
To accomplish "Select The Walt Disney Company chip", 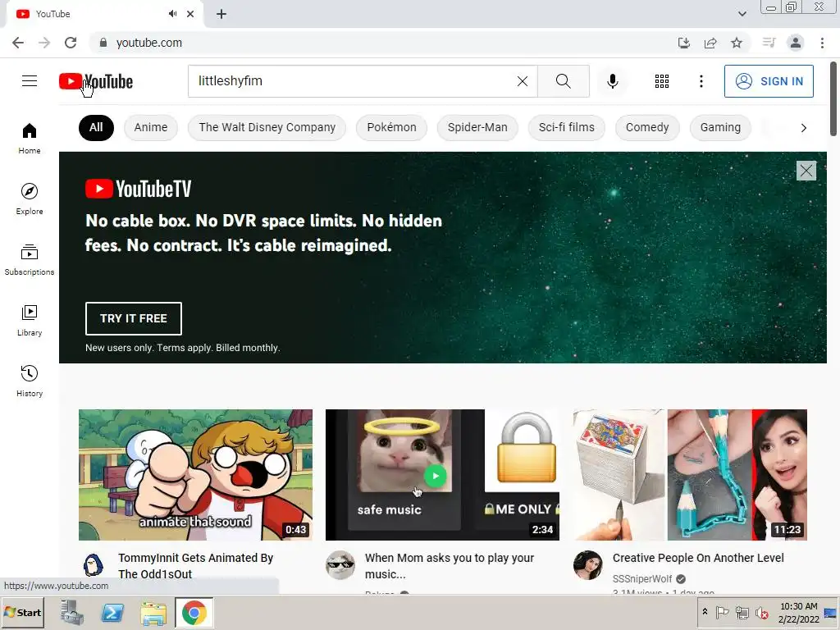I will (267, 127).
